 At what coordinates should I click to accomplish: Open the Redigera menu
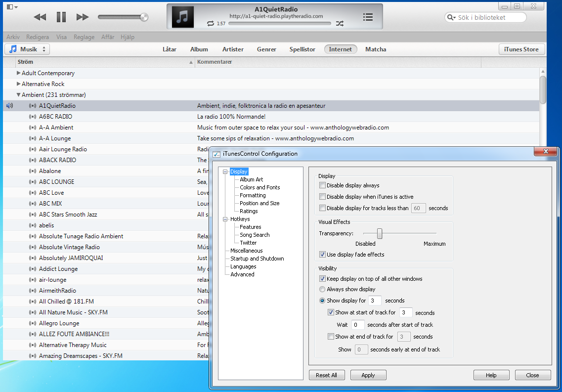pyautogui.click(x=37, y=37)
